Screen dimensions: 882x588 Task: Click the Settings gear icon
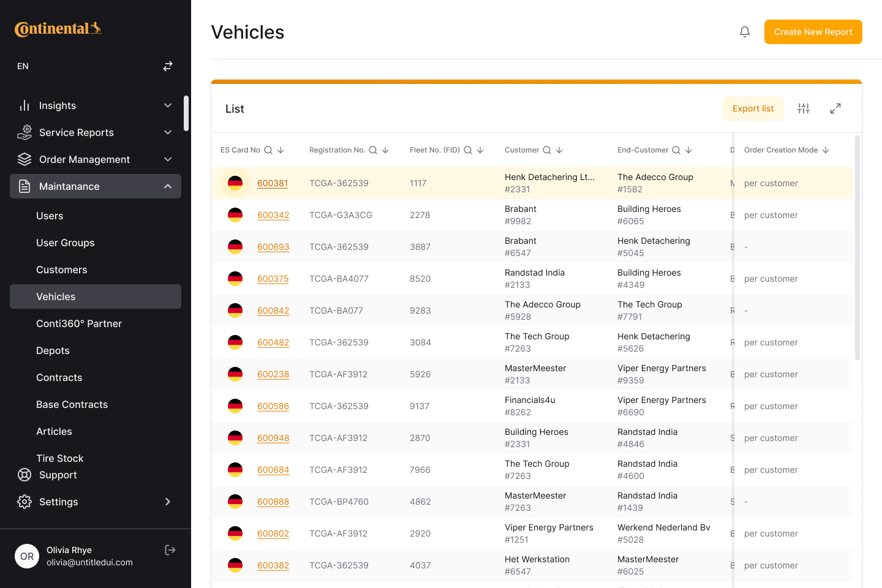coord(24,502)
